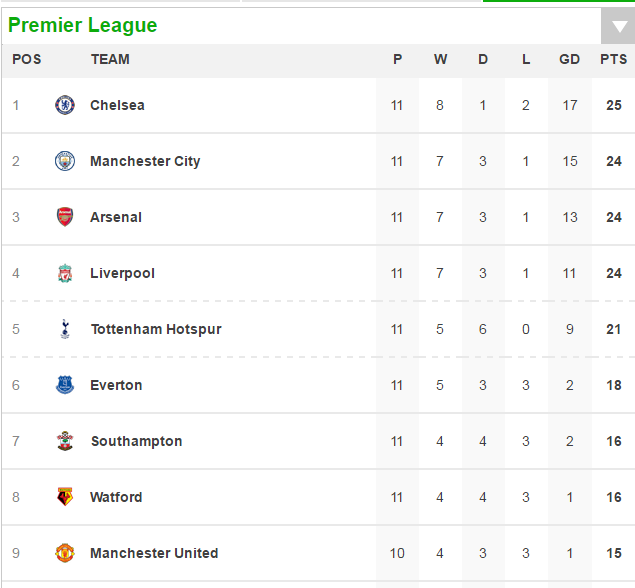Screen dimensions: 635x588
Task: Sort table by GD column header
Action: 569,59
